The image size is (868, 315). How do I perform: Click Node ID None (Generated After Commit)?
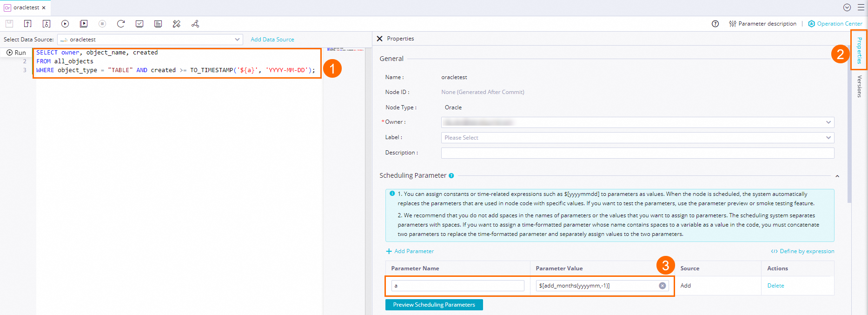pos(483,92)
